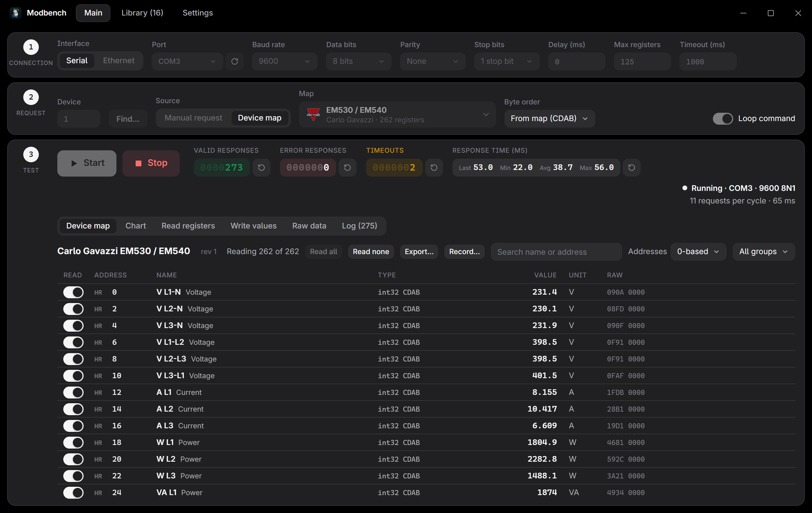The height and width of the screenshot is (513, 812).
Task: Toggle the Loop command switch
Action: (723, 119)
